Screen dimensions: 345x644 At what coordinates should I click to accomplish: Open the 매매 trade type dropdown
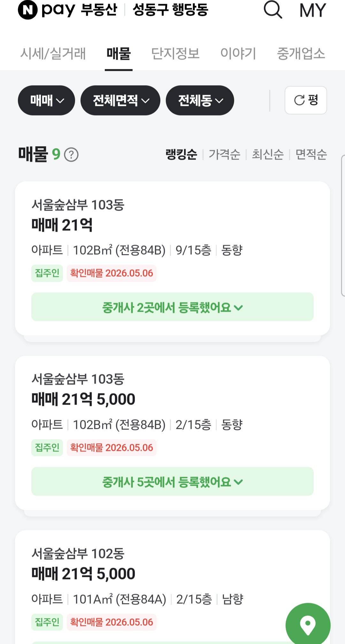click(46, 100)
